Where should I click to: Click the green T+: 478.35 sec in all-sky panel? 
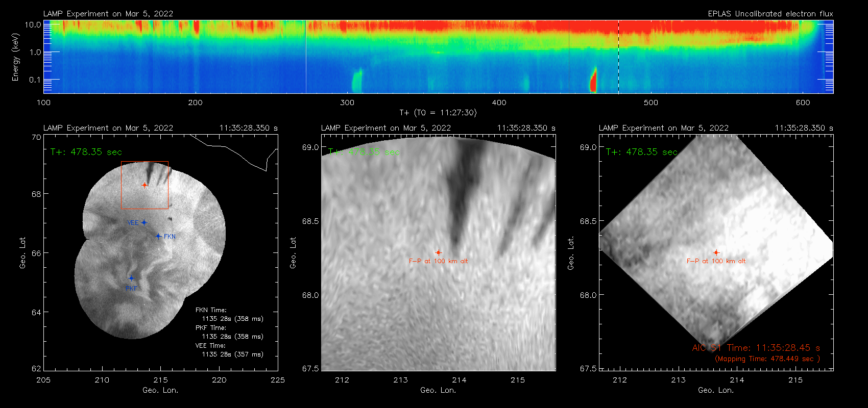(x=86, y=152)
